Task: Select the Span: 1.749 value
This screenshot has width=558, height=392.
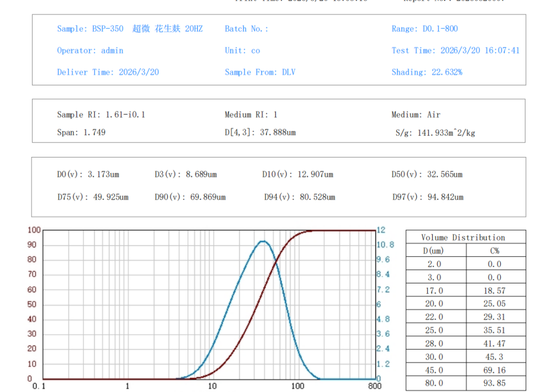Action: pos(81,132)
